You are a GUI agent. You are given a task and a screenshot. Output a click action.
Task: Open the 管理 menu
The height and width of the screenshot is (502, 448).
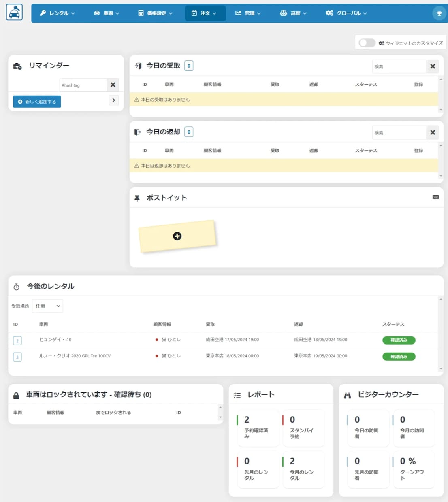click(x=248, y=13)
